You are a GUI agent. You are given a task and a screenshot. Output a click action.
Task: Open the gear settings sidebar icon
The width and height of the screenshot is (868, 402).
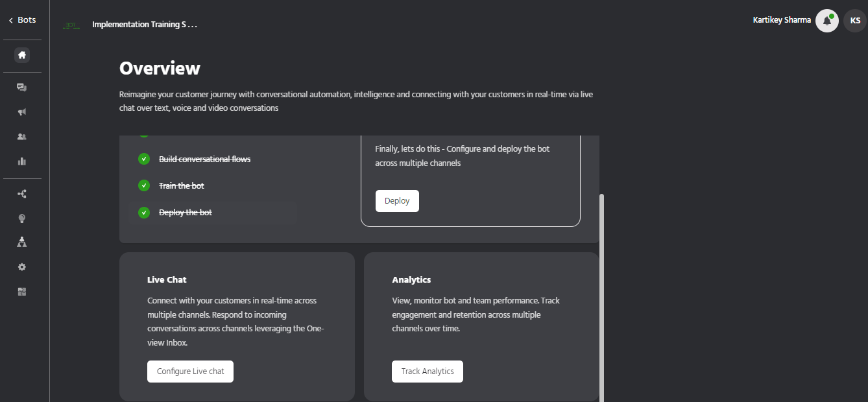(x=22, y=266)
